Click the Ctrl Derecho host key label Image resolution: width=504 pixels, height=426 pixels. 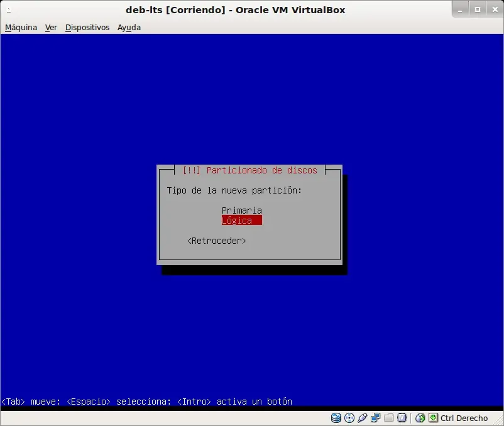click(x=464, y=418)
